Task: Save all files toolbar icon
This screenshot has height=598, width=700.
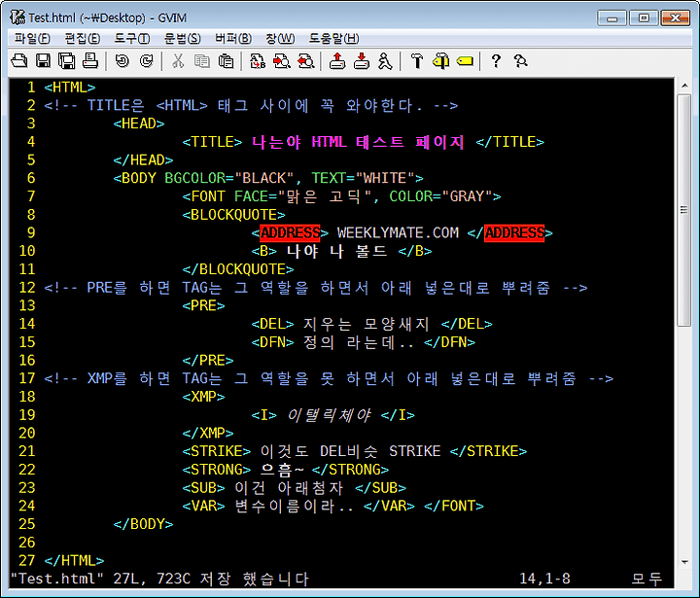Action: 67,60
